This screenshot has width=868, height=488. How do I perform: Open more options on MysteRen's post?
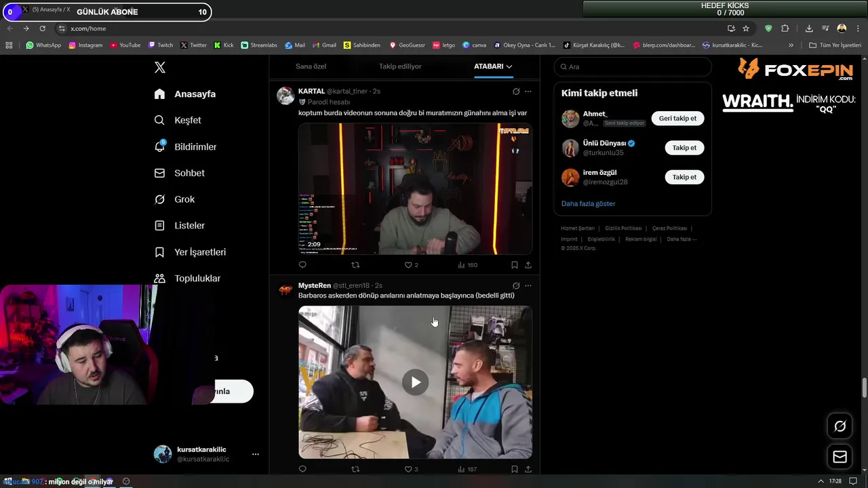[x=528, y=286]
